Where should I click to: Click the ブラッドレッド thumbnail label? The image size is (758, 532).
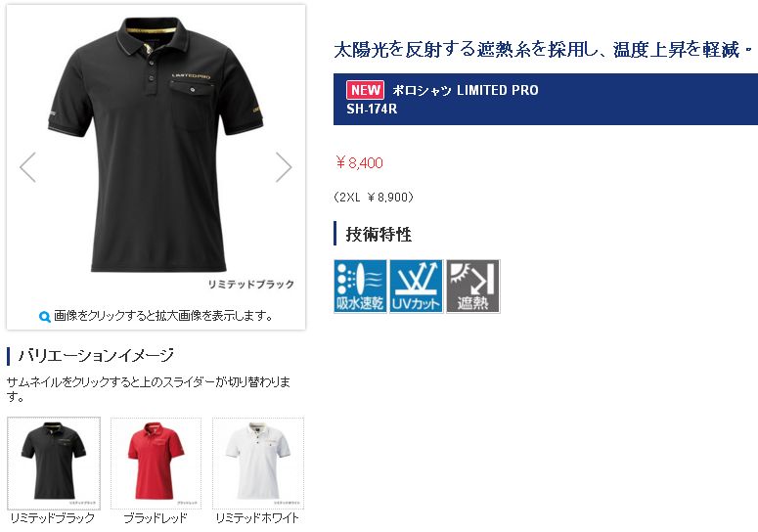coord(156,518)
